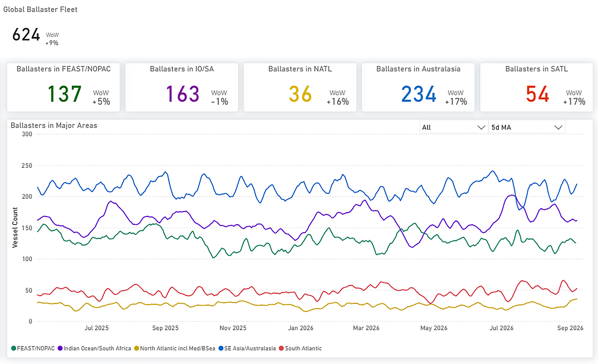Click the yellow North Atlantic legend dot
The image size is (598, 364).
pyautogui.click(x=137, y=348)
